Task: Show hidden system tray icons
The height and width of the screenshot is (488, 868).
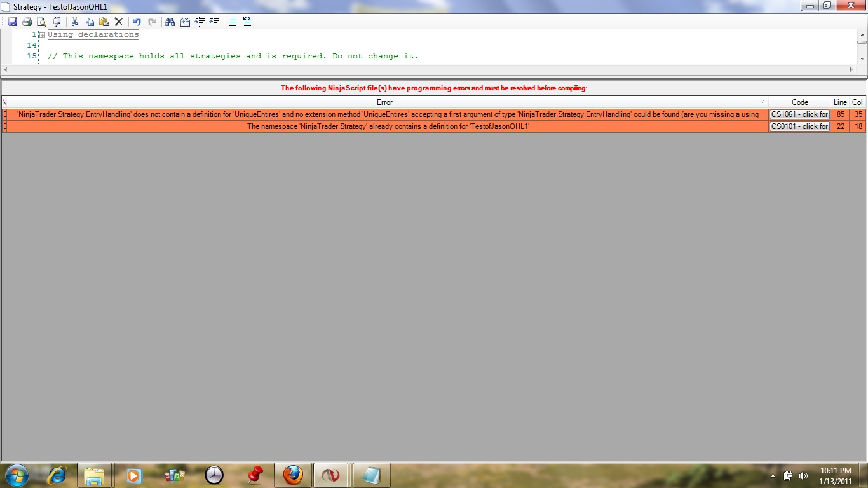Action: [773, 475]
